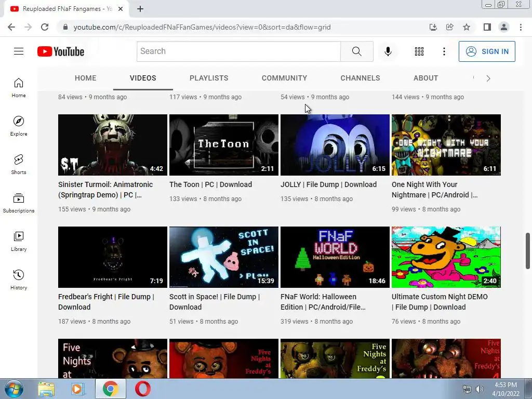Image resolution: width=532 pixels, height=399 pixels.
Task: Click the install/download icon in address bar
Action: pyautogui.click(x=433, y=27)
